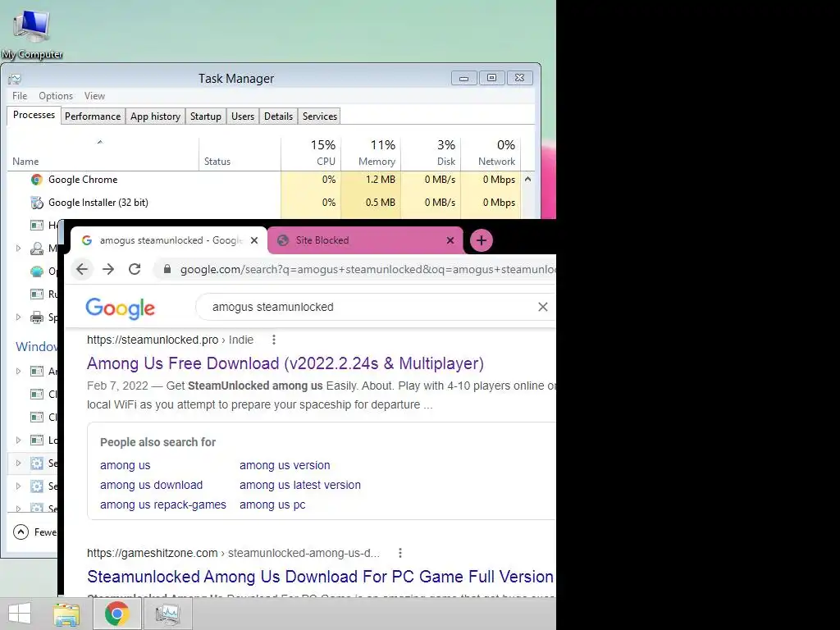The image size is (840, 630).
Task: Click the Google Installer process icon
Action: point(36,203)
